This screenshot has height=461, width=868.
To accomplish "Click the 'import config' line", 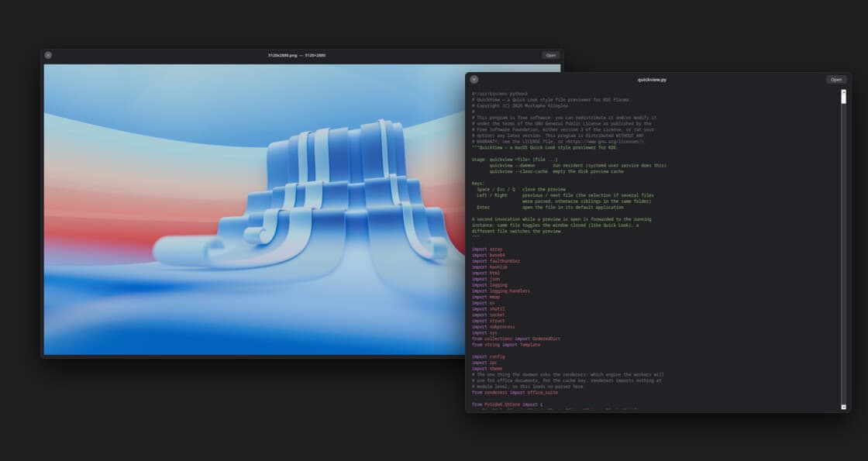I will (x=488, y=357).
